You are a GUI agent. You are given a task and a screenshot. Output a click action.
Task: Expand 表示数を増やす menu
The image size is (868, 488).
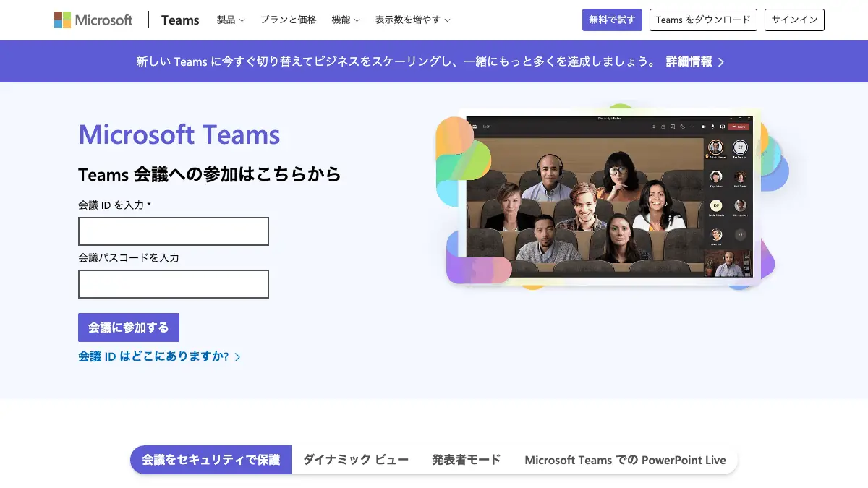point(412,20)
